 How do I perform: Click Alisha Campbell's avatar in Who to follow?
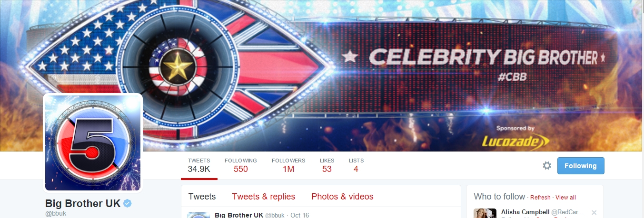tap(485, 213)
